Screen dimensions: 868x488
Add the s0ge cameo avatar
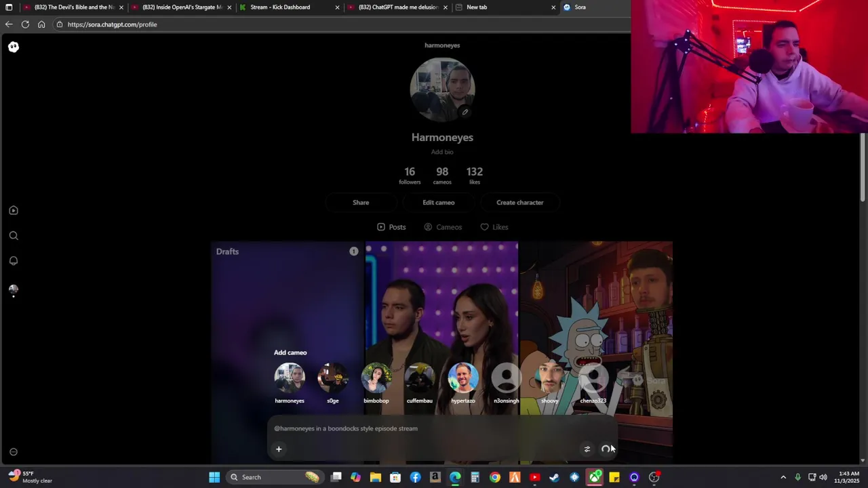point(333,378)
